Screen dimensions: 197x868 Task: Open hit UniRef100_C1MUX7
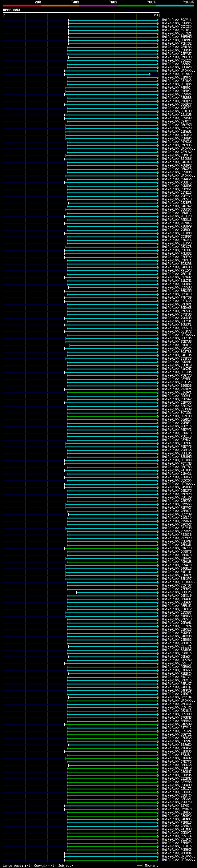pos(177,78)
